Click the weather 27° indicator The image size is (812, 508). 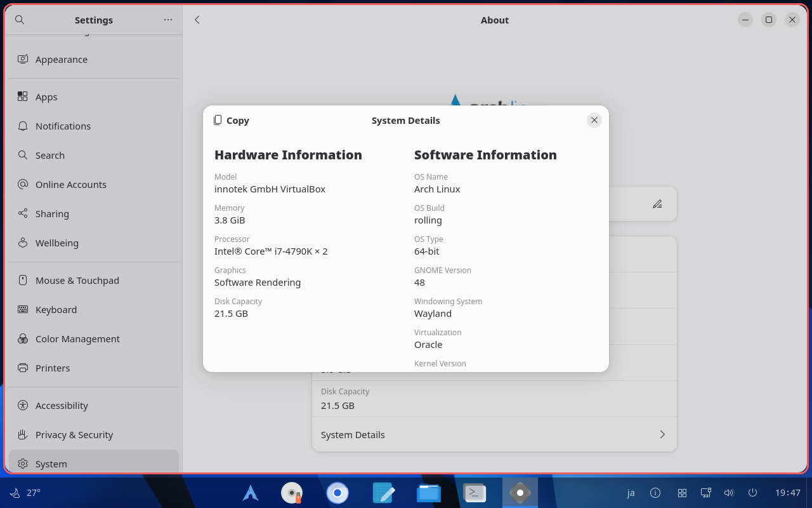point(25,492)
